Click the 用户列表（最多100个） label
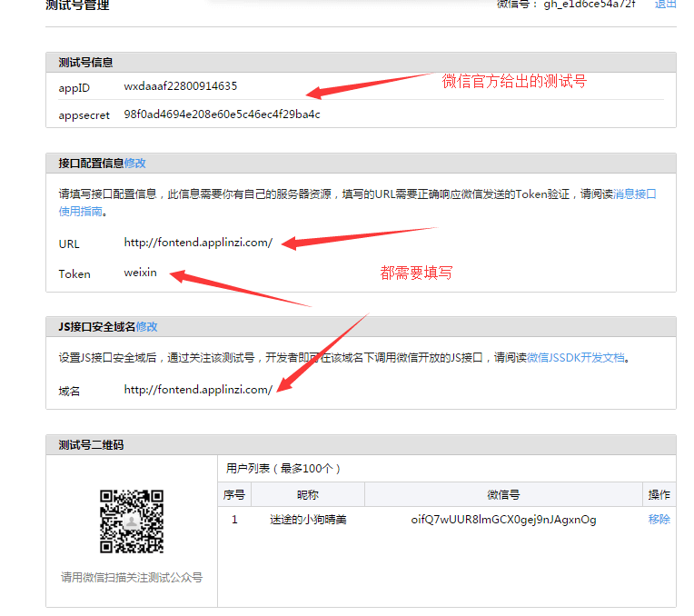The image size is (694, 616). pos(283,469)
